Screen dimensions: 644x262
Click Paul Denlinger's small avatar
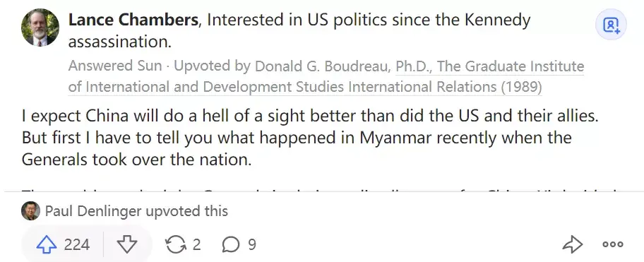[30, 211]
